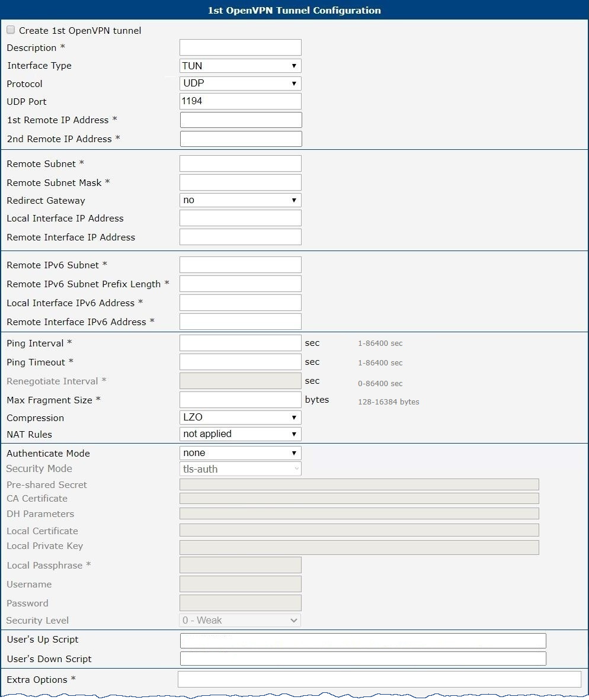Focus the User's Up Script field
Screen dimensions: 589x700
tap(363, 641)
